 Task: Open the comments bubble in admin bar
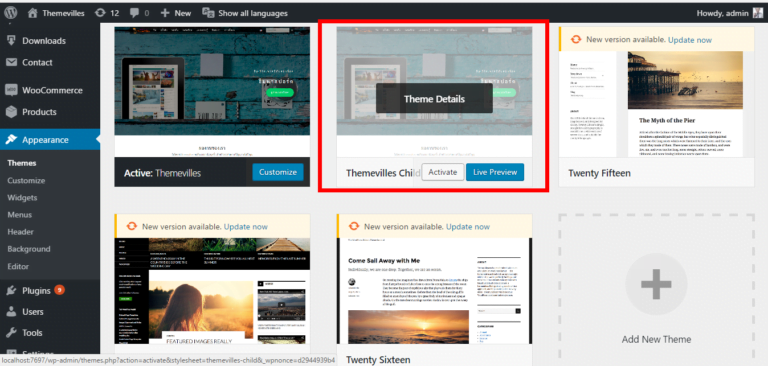pyautogui.click(x=140, y=13)
